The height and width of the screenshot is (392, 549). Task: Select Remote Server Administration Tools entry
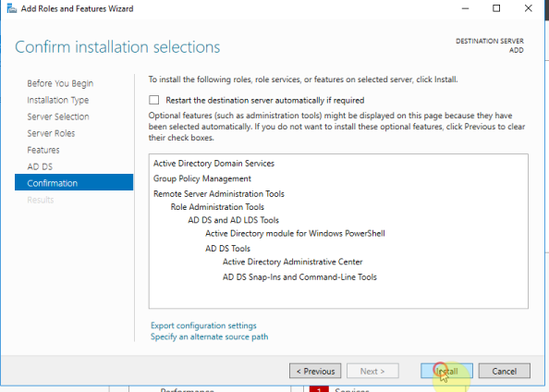(219, 194)
